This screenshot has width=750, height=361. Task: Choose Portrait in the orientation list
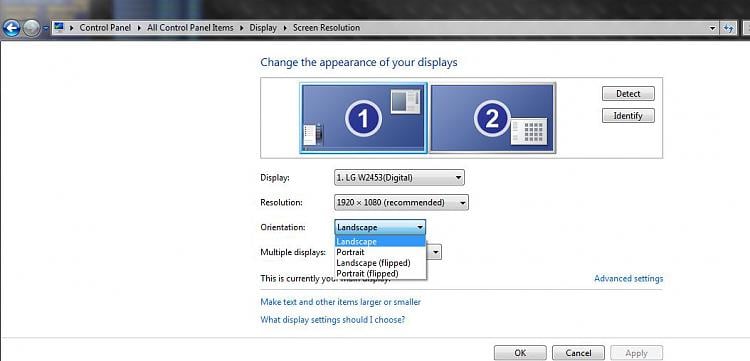[x=380, y=252]
